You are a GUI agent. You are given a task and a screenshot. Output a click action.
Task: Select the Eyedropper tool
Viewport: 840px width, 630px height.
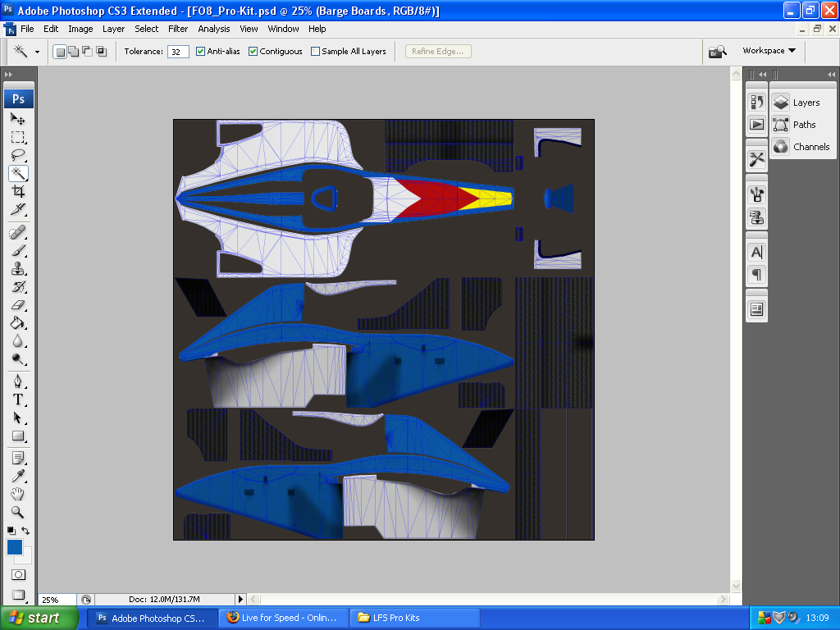pyautogui.click(x=18, y=477)
